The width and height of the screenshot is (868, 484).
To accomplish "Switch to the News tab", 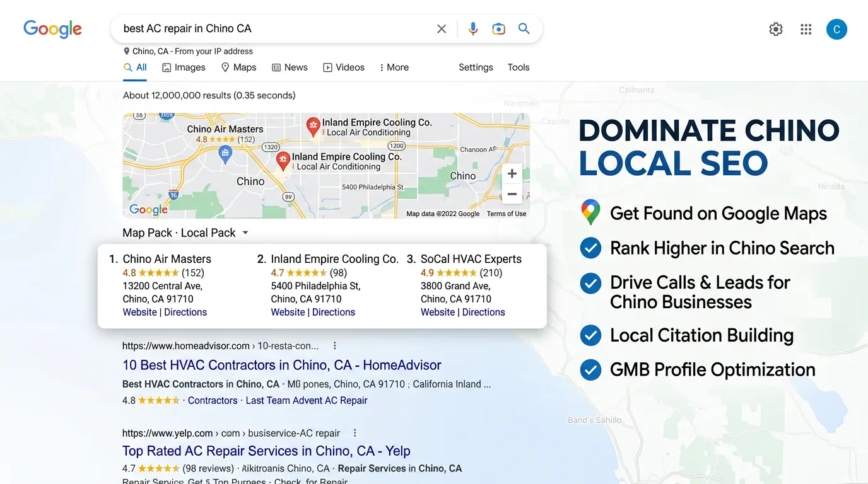I will [x=290, y=67].
